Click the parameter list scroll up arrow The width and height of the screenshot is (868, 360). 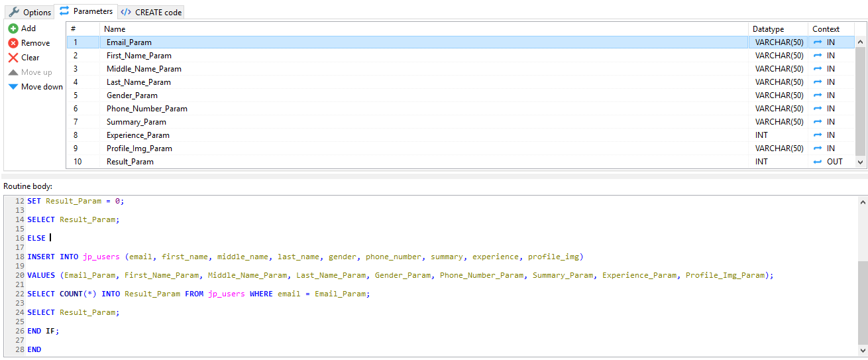pyautogui.click(x=861, y=42)
